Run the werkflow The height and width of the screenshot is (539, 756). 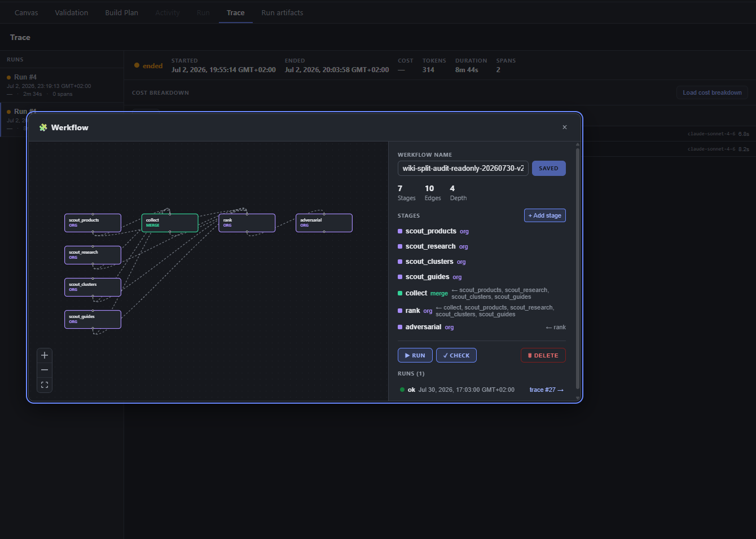coord(415,355)
